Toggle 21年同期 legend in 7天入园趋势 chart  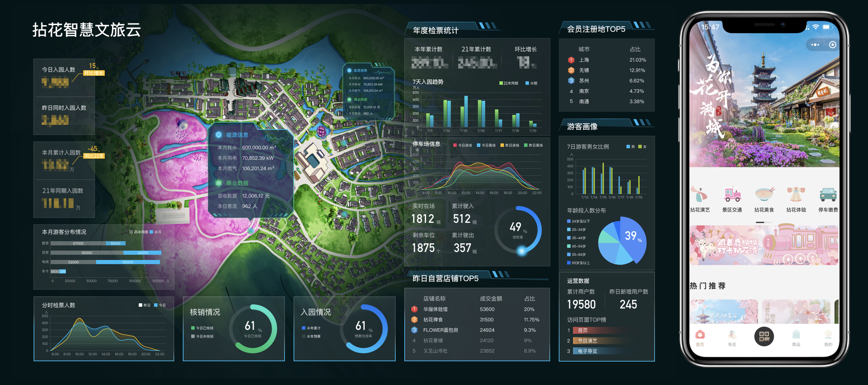coord(508,83)
